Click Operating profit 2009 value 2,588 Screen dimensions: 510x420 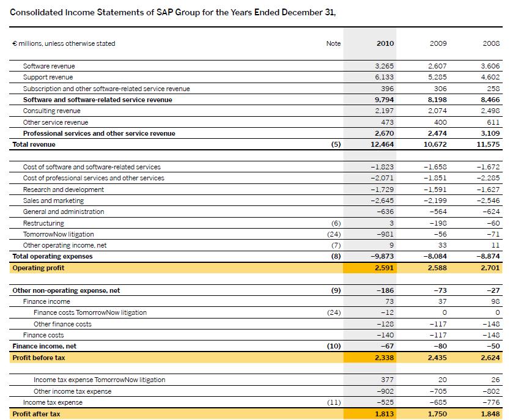(x=437, y=268)
